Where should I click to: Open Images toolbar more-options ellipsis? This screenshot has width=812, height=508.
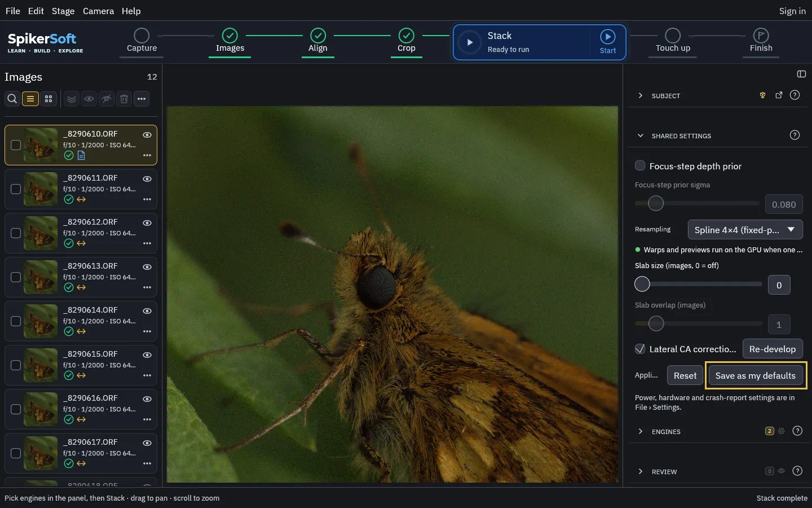(142, 99)
